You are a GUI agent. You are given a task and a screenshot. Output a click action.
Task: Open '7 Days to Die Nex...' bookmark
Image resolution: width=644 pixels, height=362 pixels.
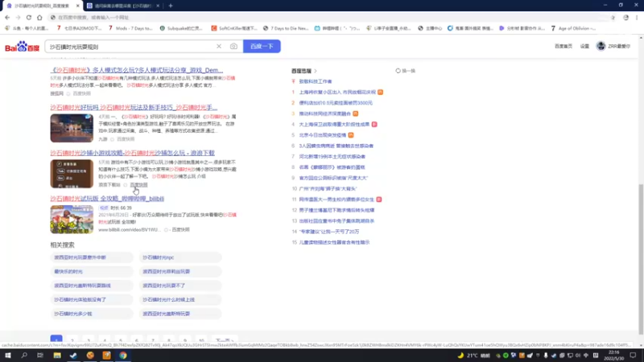[286, 28]
